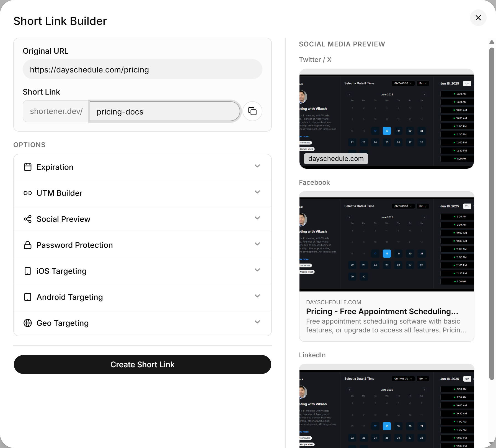Select the Expiration option label

pyautogui.click(x=55, y=167)
